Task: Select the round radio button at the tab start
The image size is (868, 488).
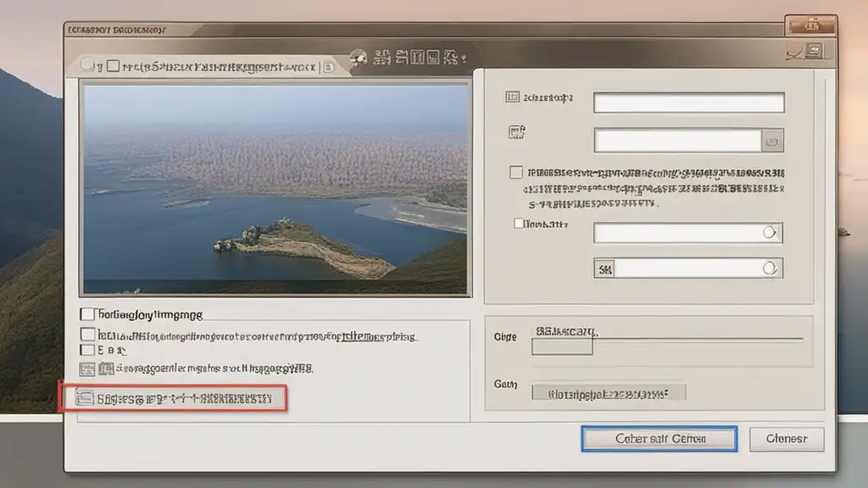Action: (x=87, y=64)
